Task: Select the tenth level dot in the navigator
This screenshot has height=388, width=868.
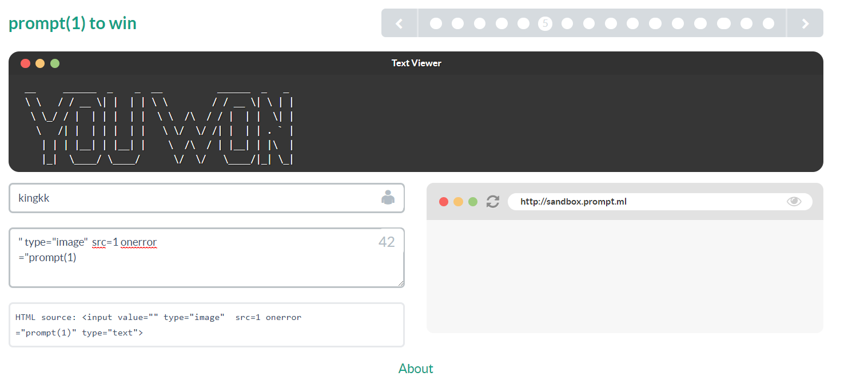Action: click(632, 23)
